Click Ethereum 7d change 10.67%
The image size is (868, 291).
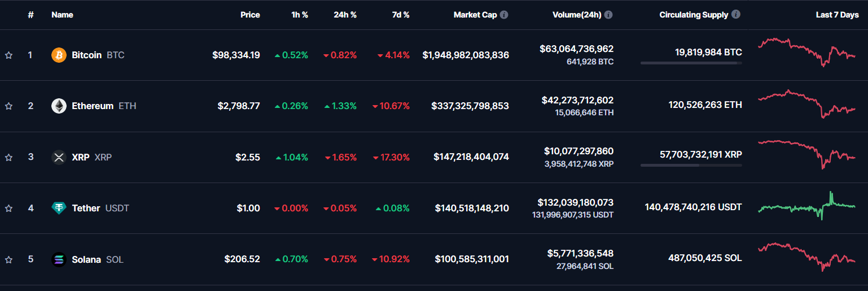click(x=391, y=106)
